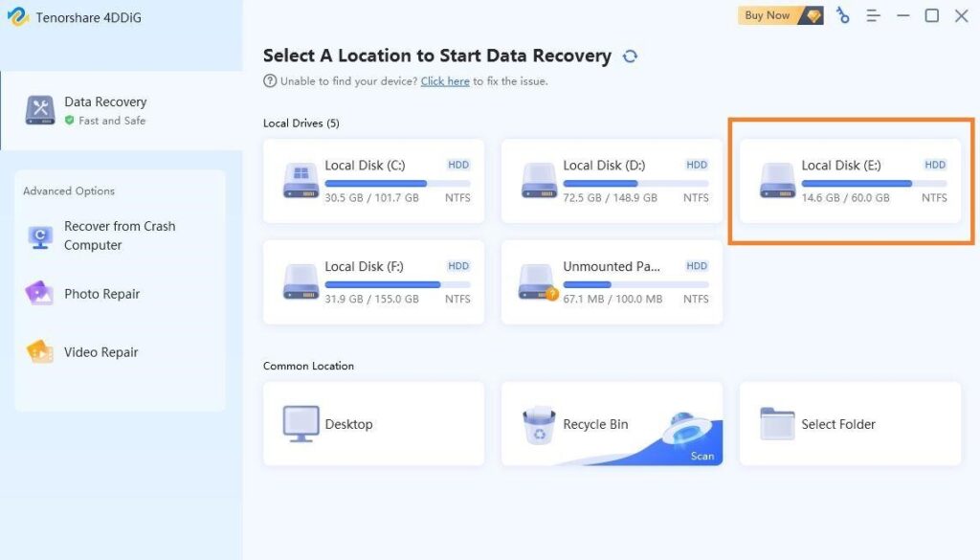Open the Data Recovery tab
The image size is (980, 560).
click(105, 110)
